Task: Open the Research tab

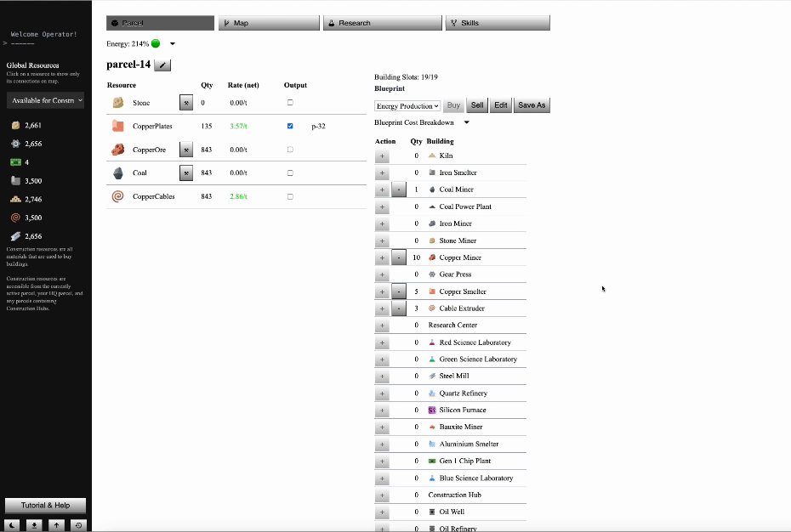Action: (x=383, y=23)
